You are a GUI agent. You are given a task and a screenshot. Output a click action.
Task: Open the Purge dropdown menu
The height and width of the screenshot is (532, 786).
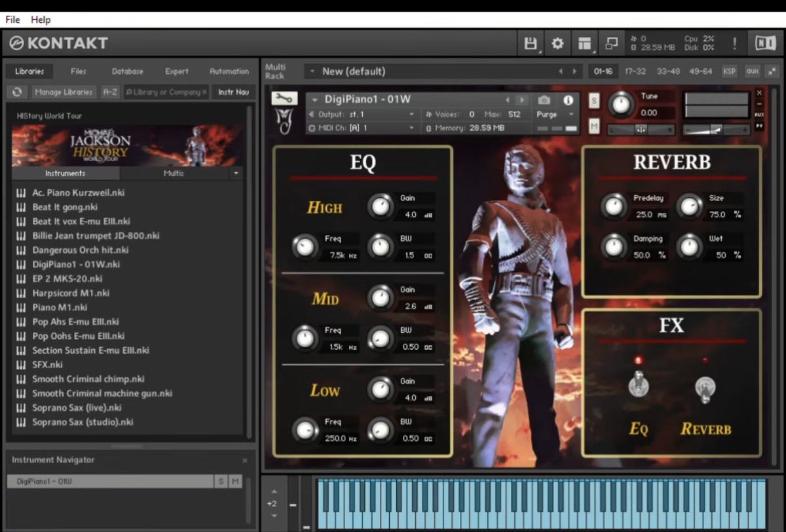click(x=555, y=115)
